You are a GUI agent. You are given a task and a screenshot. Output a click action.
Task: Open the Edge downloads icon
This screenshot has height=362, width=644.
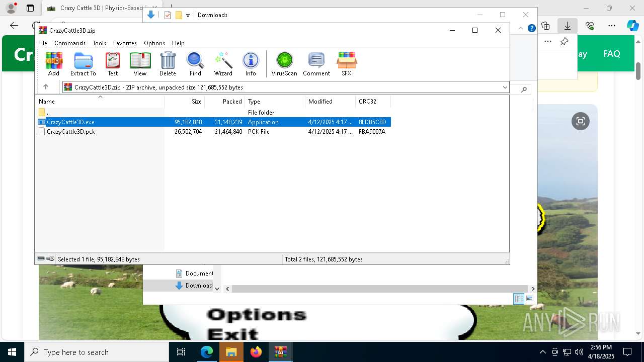(x=568, y=26)
